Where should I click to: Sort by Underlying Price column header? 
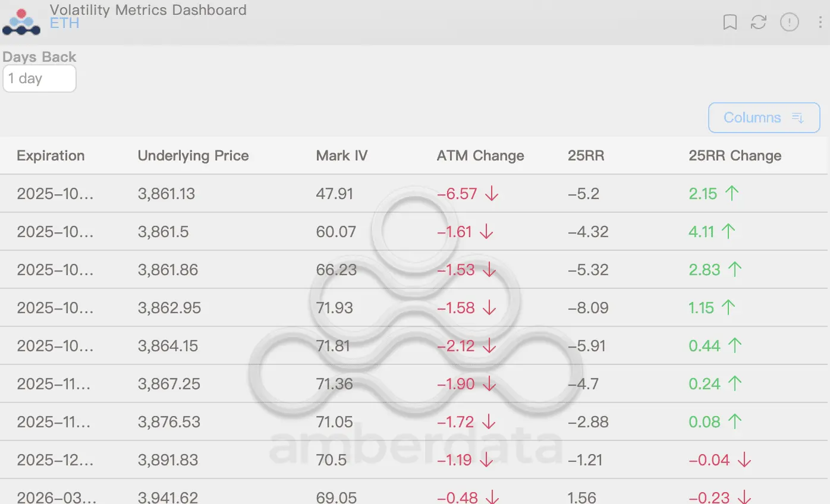tap(193, 156)
